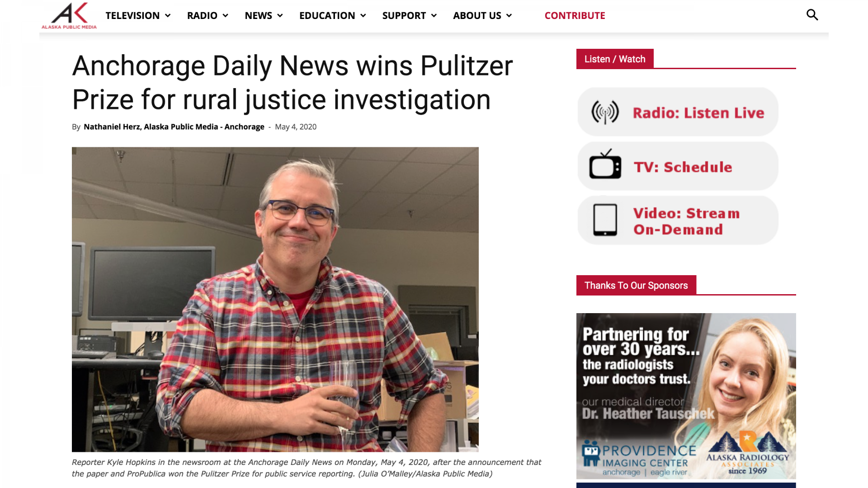The height and width of the screenshot is (488, 868).
Task: Click the Alaska Radiology Associates logo
Action: coord(748,453)
